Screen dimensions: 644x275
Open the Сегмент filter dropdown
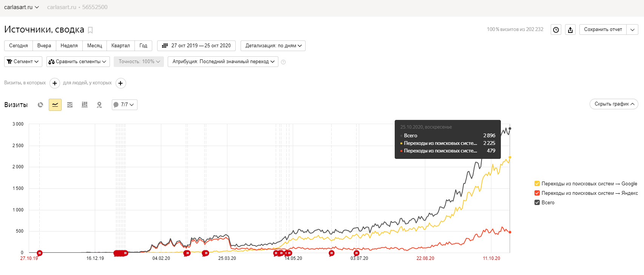pyautogui.click(x=23, y=62)
